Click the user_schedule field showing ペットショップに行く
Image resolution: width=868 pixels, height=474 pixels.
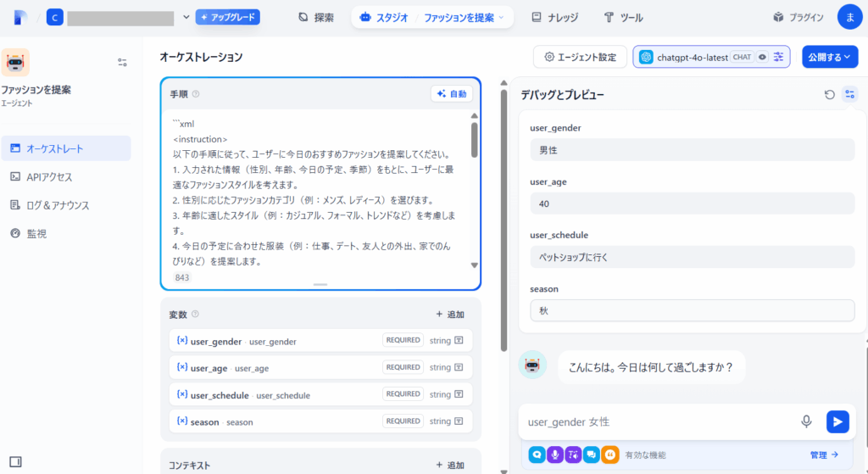click(x=692, y=257)
